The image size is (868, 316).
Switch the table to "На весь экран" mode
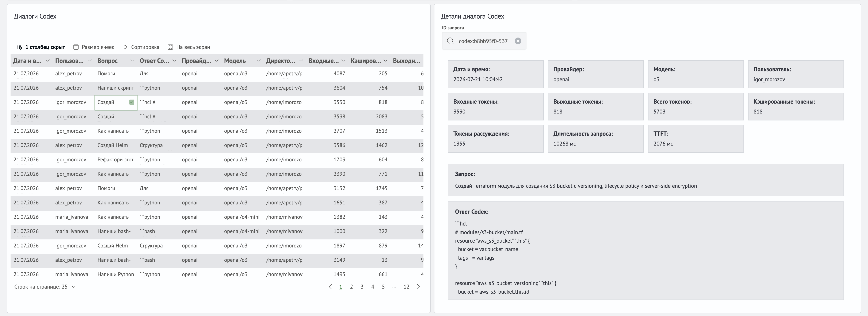[189, 47]
